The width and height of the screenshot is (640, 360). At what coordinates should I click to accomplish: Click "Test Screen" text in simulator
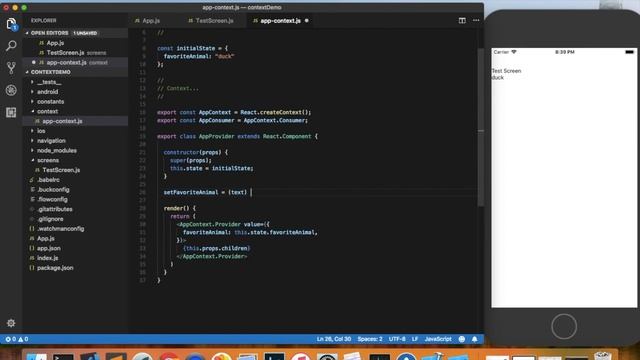[507, 71]
